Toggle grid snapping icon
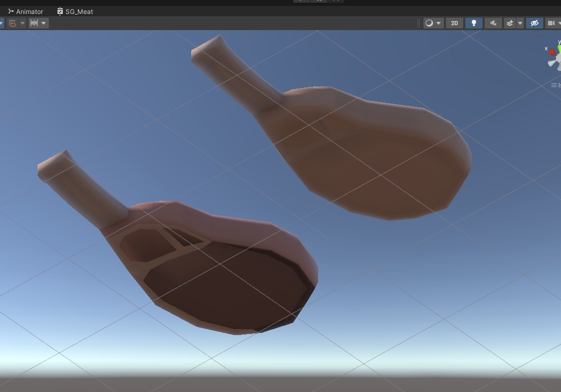The image size is (561, 392). pyautogui.click(x=12, y=23)
